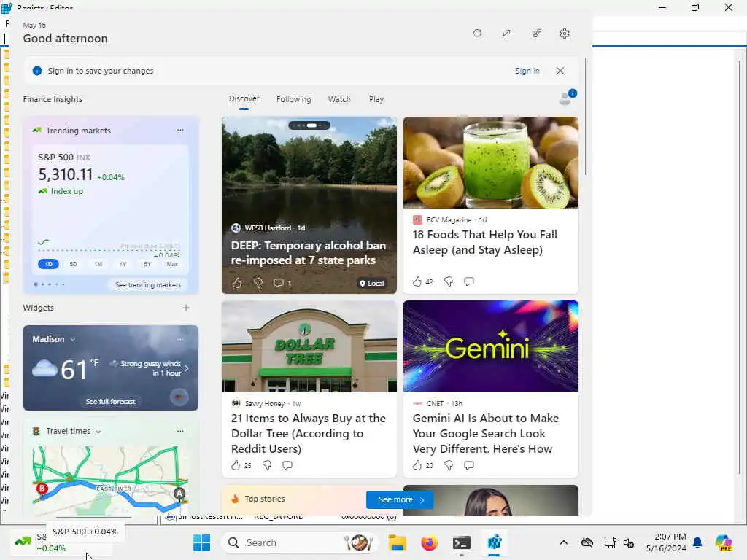Expand widgets board to full view

click(506, 34)
